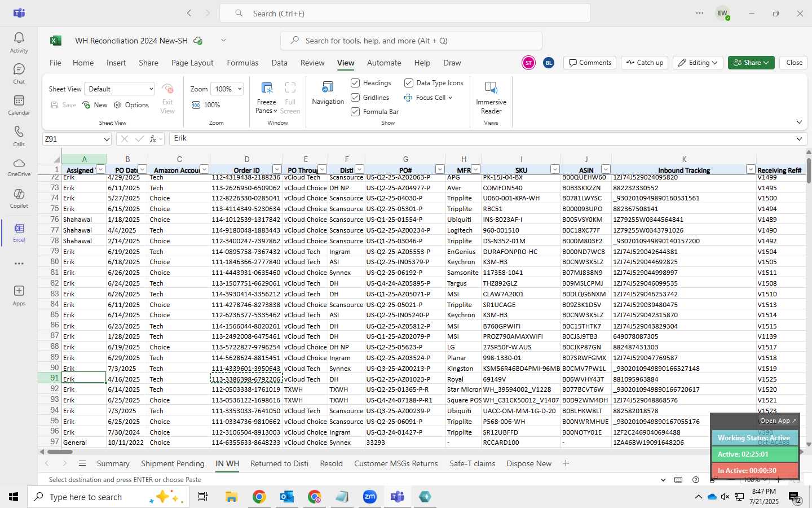Image resolution: width=812 pixels, height=508 pixels.
Task: Click vertical scrollbar thumb
Action: pyautogui.click(x=809, y=169)
